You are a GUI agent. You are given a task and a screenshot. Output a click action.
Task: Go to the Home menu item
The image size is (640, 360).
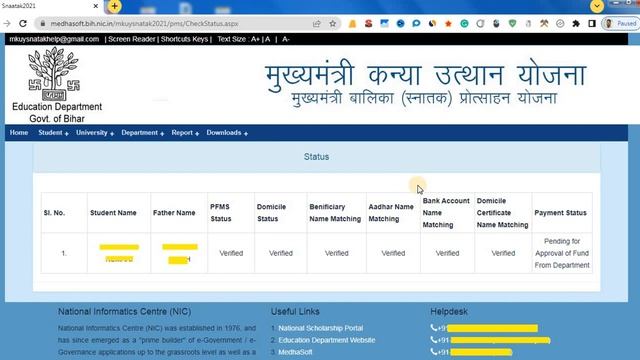(x=19, y=133)
